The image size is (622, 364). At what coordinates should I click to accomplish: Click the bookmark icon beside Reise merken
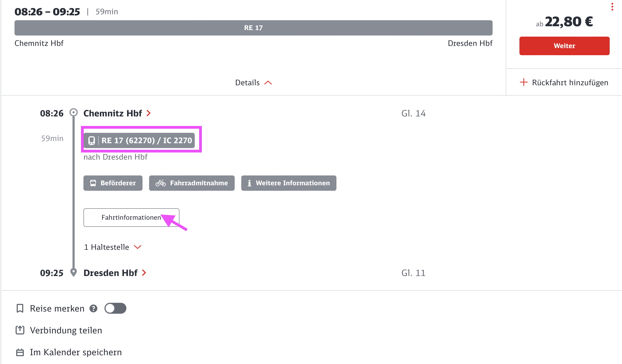pyautogui.click(x=20, y=308)
